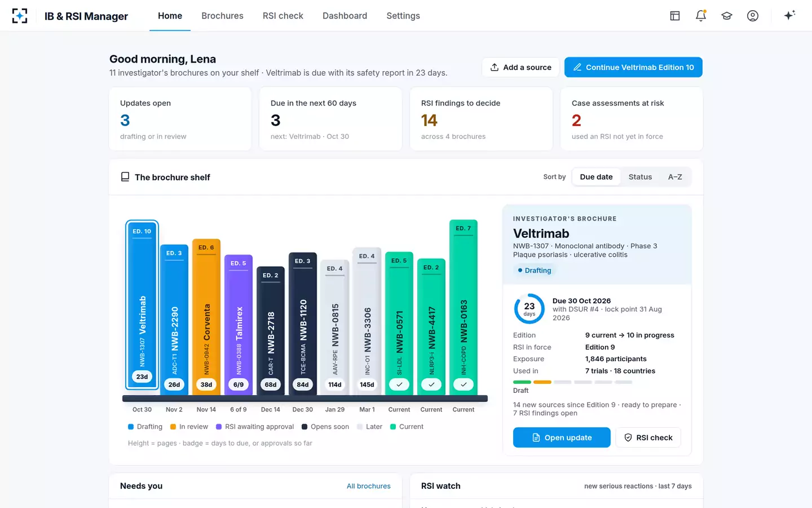Continue Veltrimab Edition 10
Screen dimensions: 812x508
633,67
